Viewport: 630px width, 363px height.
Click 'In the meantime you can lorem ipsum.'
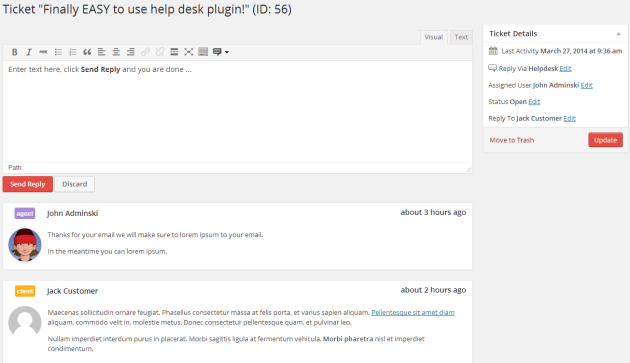(107, 252)
